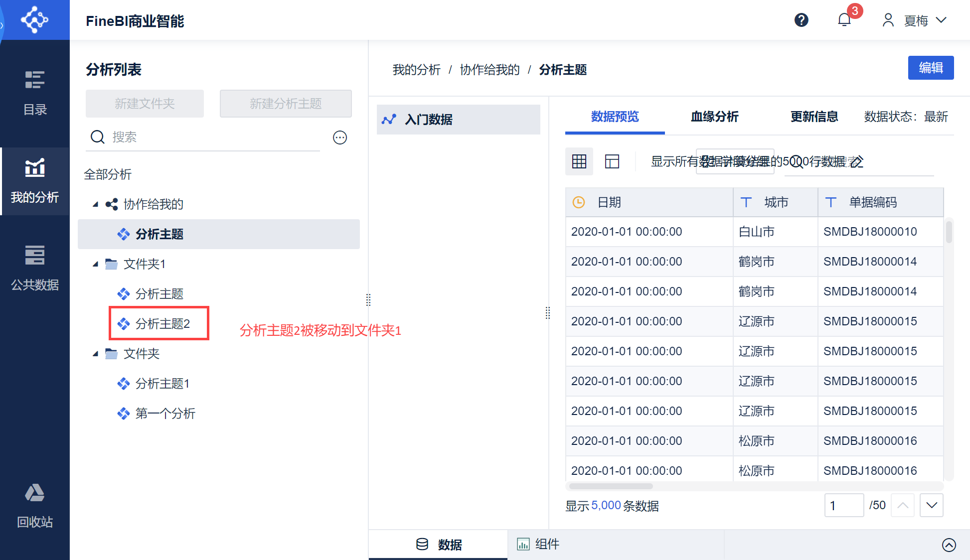This screenshot has width=970, height=560.
Task: Switch to the 血缘分析 tab
Action: coord(714,117)
